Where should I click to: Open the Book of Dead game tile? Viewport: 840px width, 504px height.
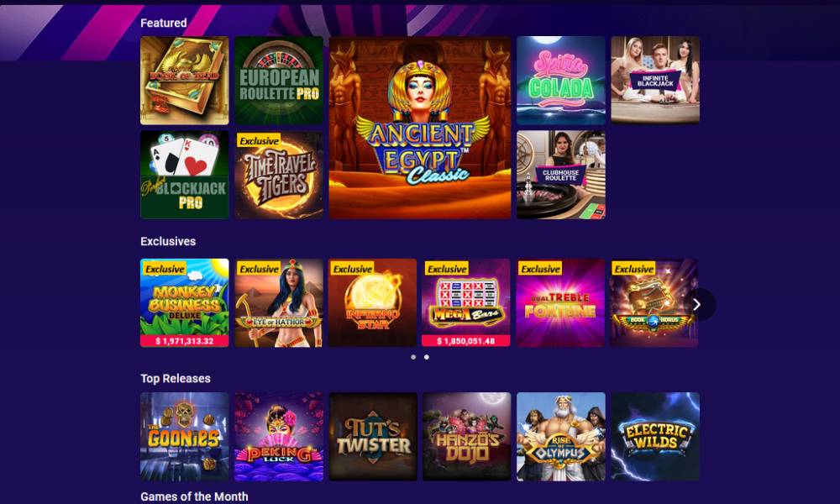tap(184, 81)
